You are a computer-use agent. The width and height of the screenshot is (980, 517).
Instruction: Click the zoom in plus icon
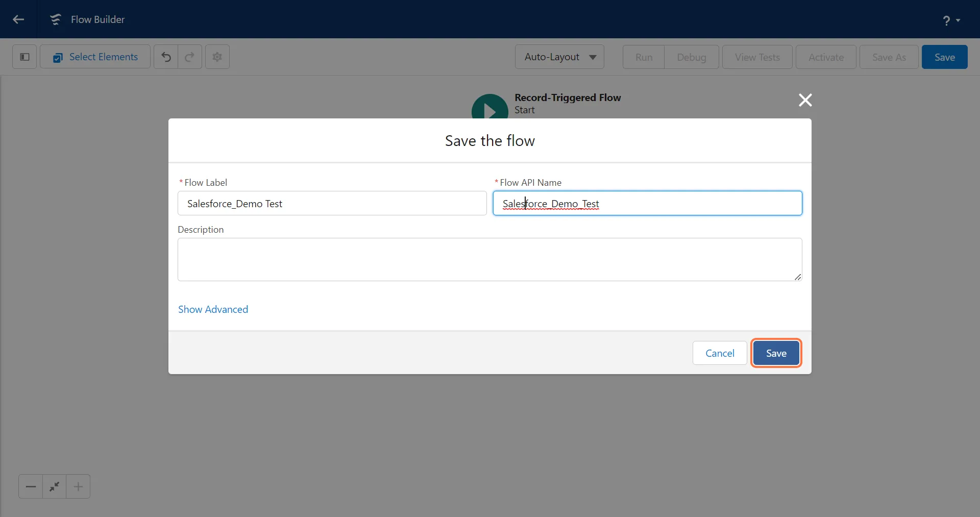78,486
